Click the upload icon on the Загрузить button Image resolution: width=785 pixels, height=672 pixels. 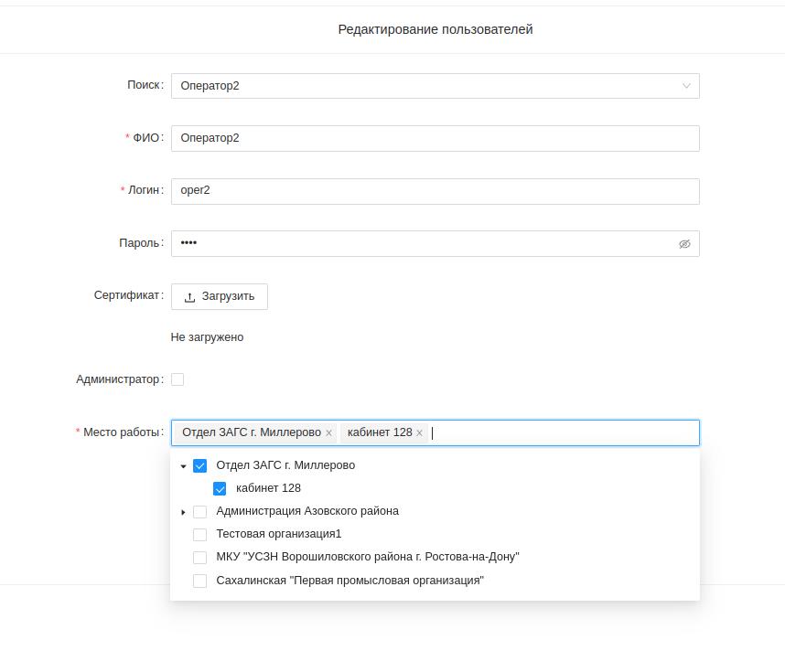click(190, 297)
